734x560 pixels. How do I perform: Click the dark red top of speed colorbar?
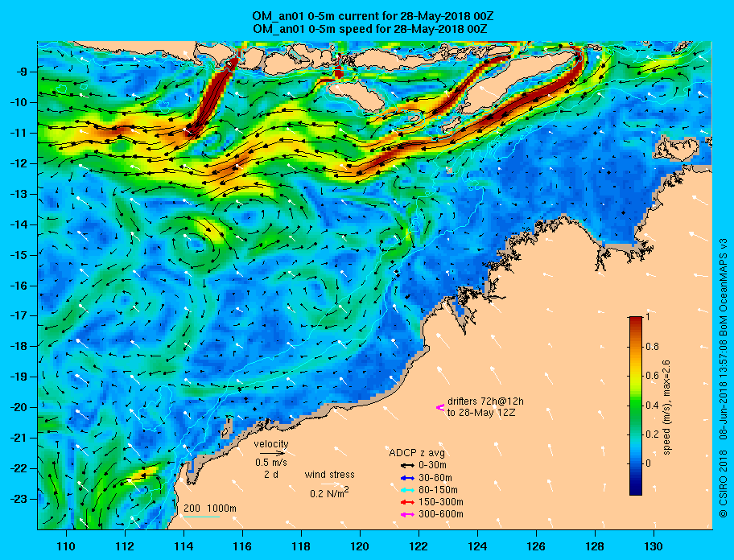(636, 320)
